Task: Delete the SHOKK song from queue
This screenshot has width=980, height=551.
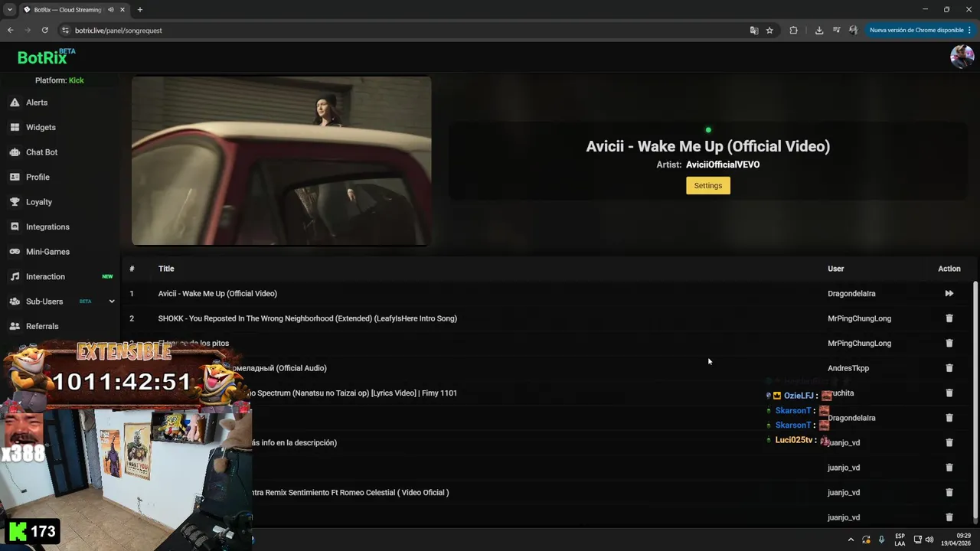Action: click(949, 318)
